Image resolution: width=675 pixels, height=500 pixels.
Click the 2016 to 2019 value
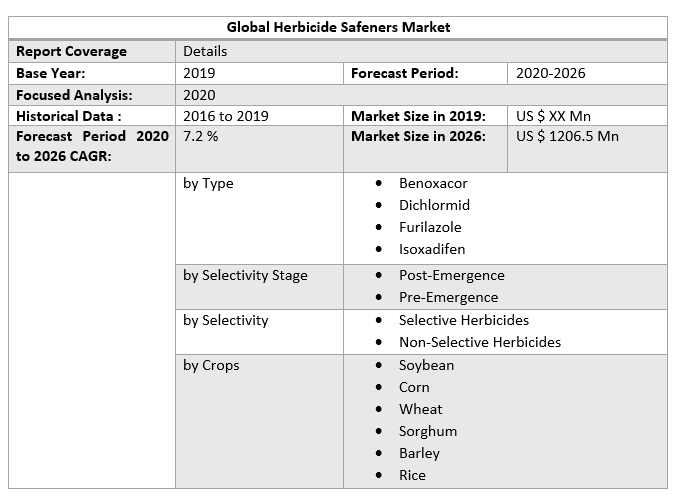point(226,116)
